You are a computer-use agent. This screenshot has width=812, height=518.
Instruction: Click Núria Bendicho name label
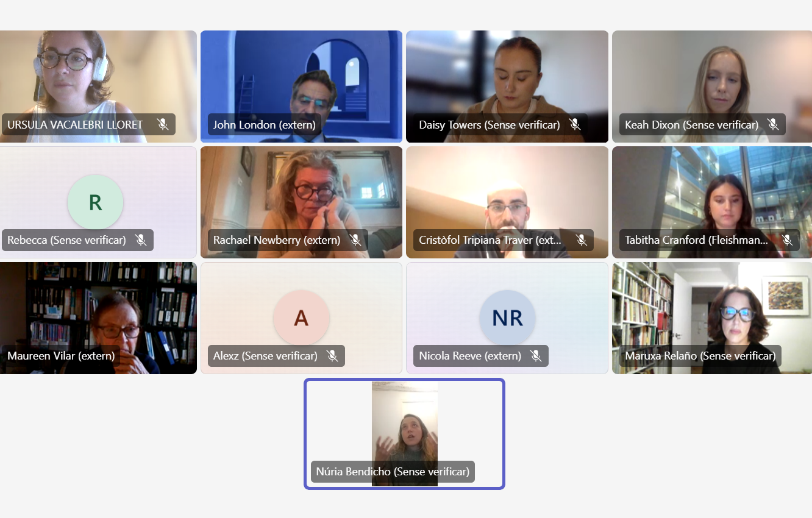[393, 472]
